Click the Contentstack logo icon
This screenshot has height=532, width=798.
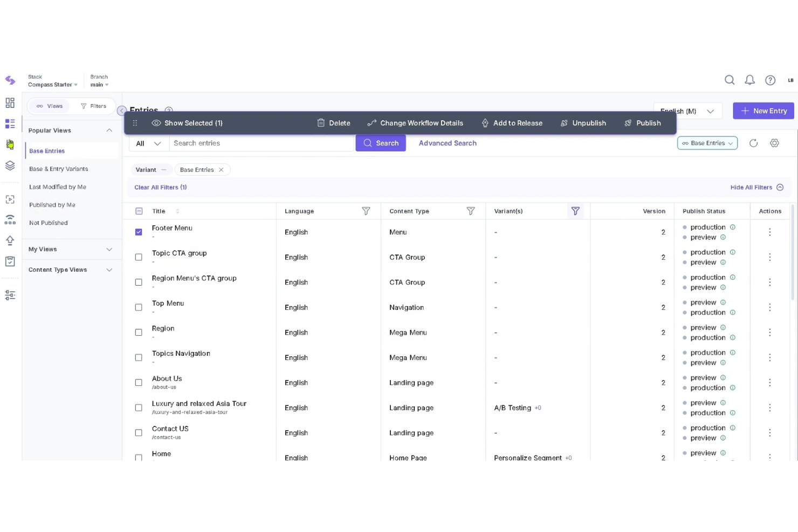pos(10,80)
